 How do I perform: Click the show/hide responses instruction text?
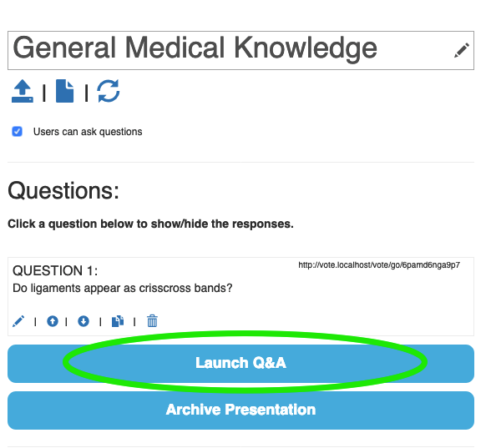tap(150, 224)
